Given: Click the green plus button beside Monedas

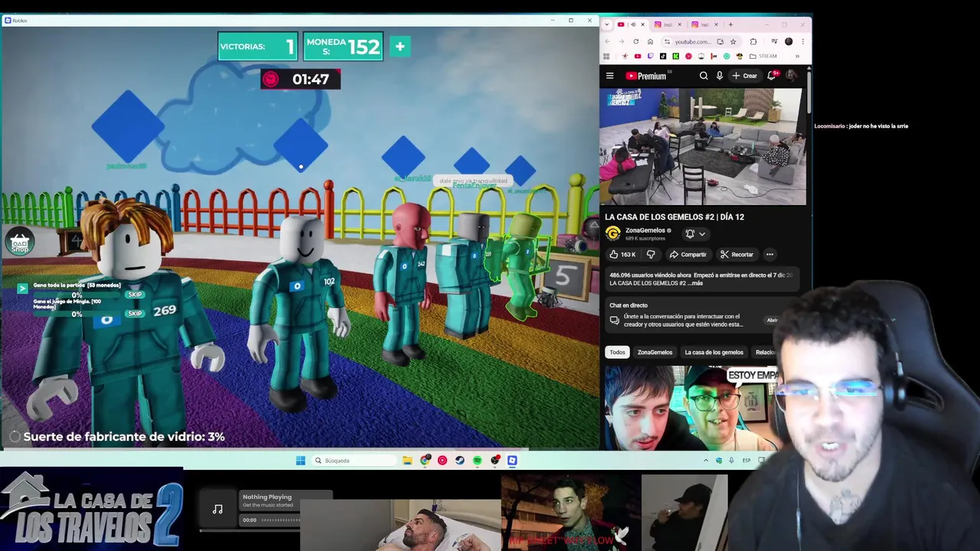Looking at the screenshot, I should [400, 47].
